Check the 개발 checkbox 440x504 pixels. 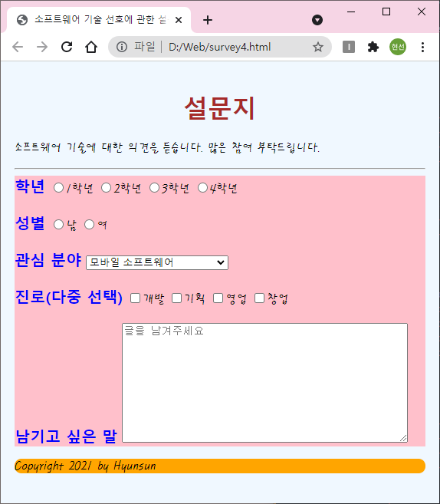point(135,298)
